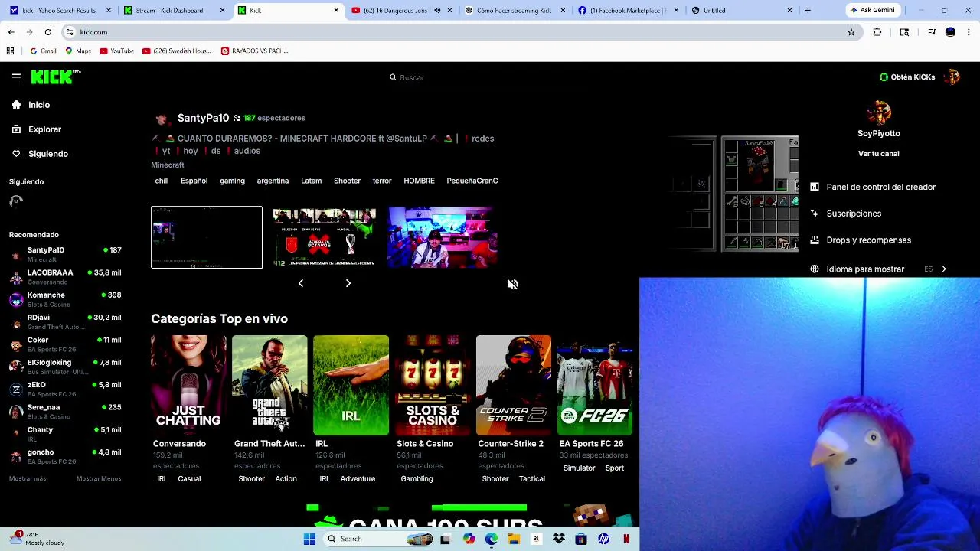Switch to the Facebook Marketplace tab
Viewport: 980px width, 551px height.
629,11
